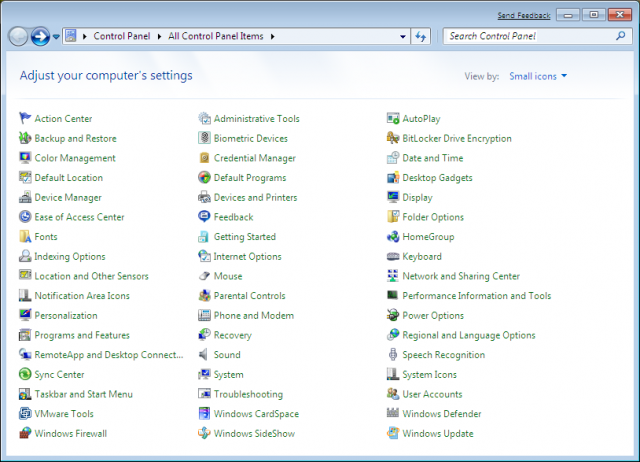This screenshot has height=462, width=640.
Task: Click the Back navigation button
Action: pyautogui.click(x=18, y=37)
